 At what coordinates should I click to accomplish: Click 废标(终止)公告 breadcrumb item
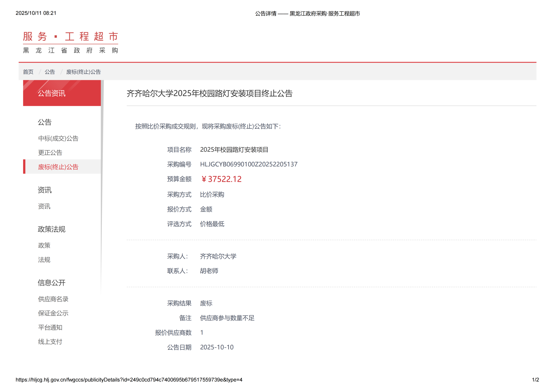[83, 72]
